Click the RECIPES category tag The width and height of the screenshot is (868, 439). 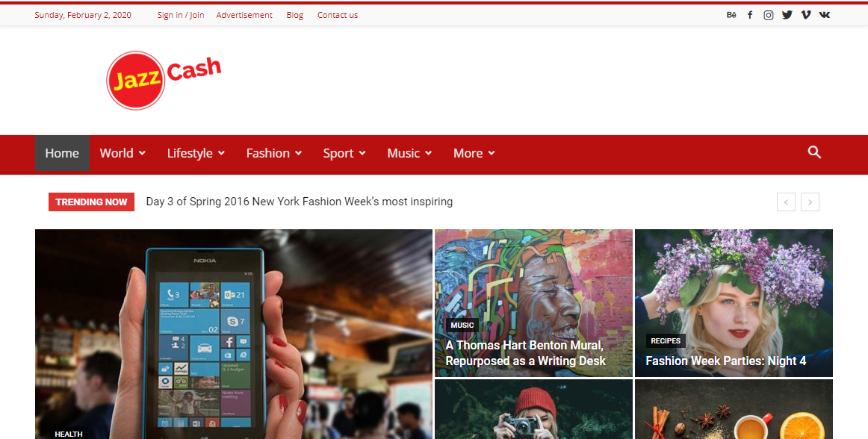[x=666, y=341]
